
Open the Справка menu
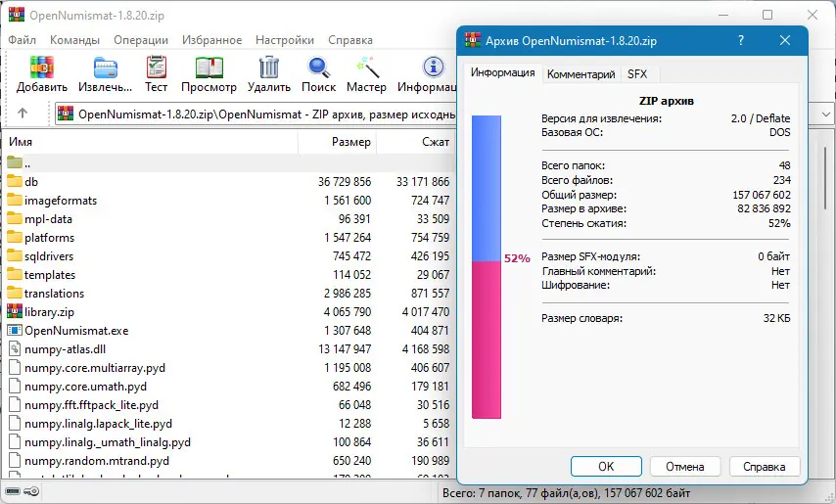pyautogui.click(x=350, y=40)
